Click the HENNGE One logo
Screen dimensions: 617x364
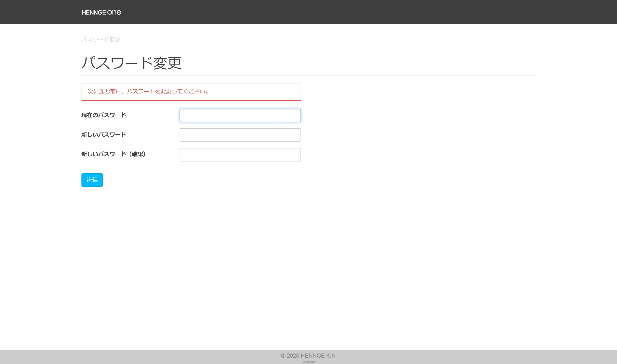pyautogui.click(x=101, y=12)
